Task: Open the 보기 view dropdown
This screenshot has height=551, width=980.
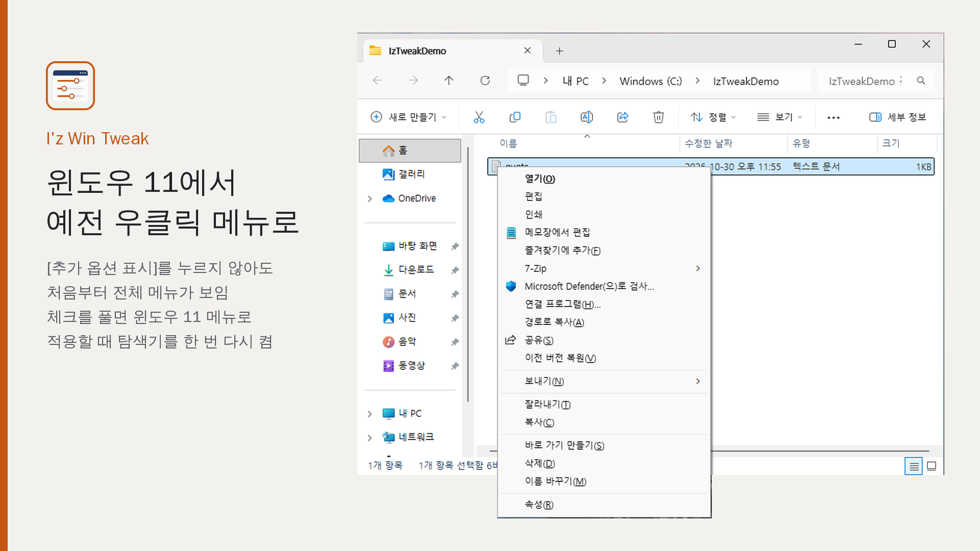Action: [780, 117]
